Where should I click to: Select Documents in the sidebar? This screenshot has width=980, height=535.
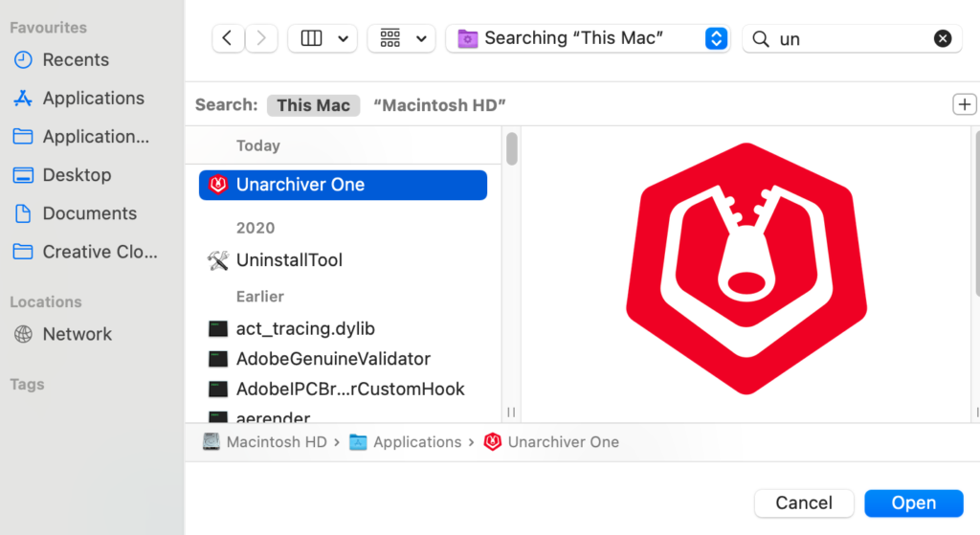point(89,213)
